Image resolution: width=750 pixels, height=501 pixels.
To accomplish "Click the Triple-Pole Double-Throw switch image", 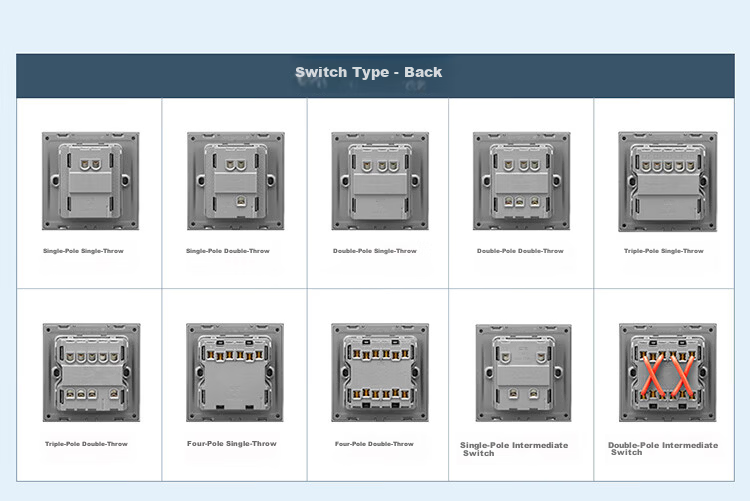I will [91, 372].
